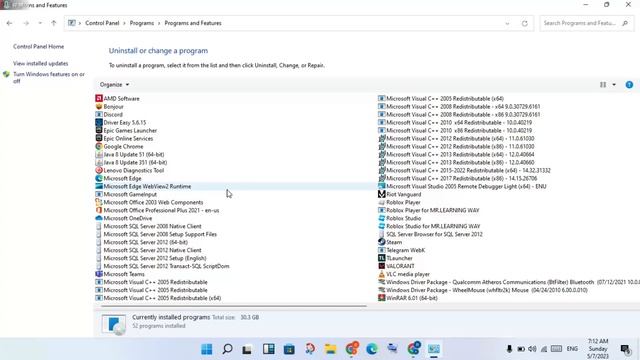The image size is (640, 360).
Task: Click the Roblox Studio icon
Action: (x=382, y=218)
